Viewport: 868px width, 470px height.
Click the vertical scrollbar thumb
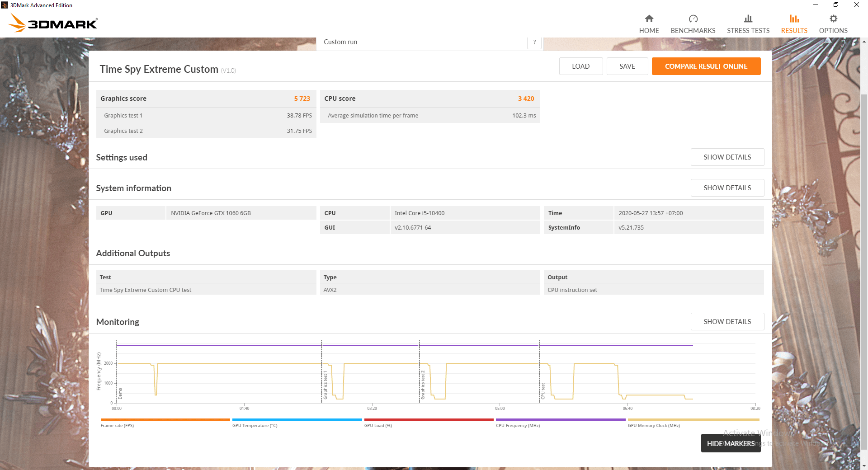[864, 271]
